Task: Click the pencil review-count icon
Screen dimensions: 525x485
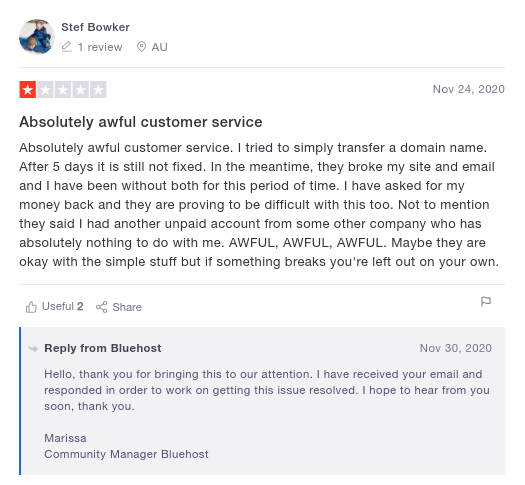Action: point(67,47)
